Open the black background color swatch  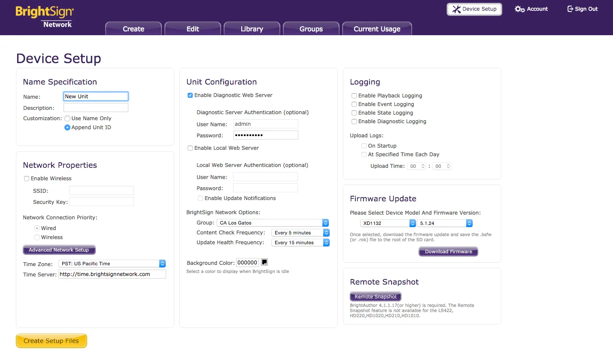click(264, 262)
